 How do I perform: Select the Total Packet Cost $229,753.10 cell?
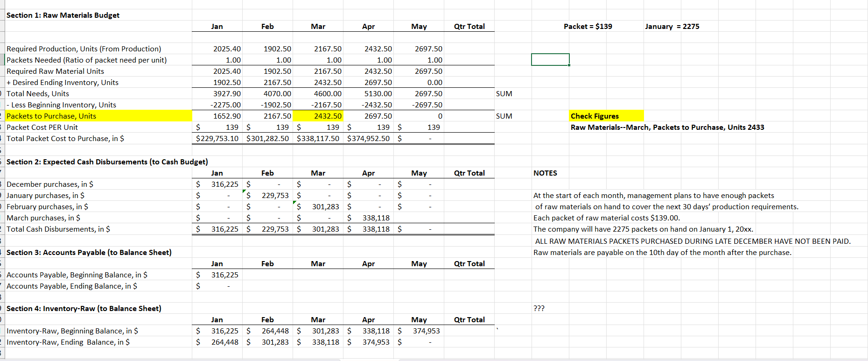click(217, 138)
